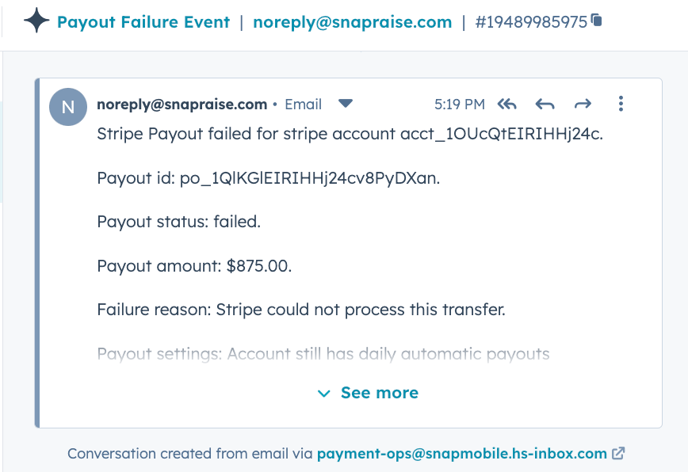Click the Email channel label
Screen dimensions: 688x472
click(x=303, y=104)
